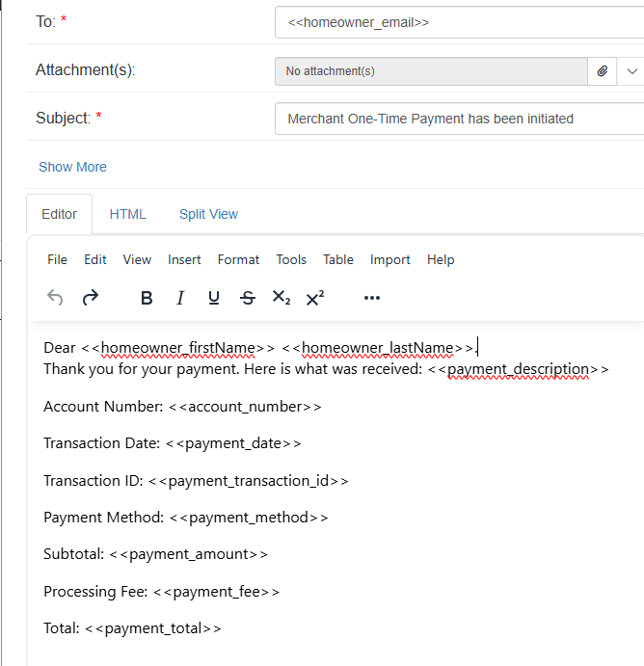Viewport: 644px width, 666px height.
Task: Open the Format menu
Action: [x=238, y=259]
